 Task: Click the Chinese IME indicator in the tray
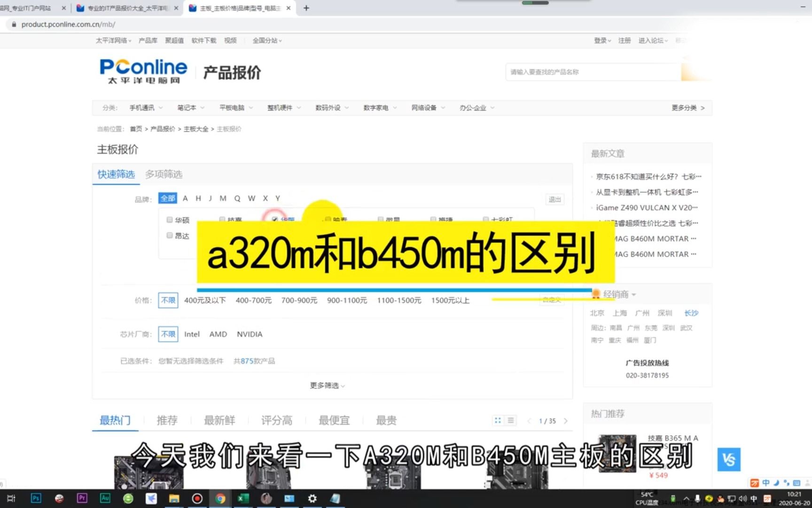coord(754,498)
